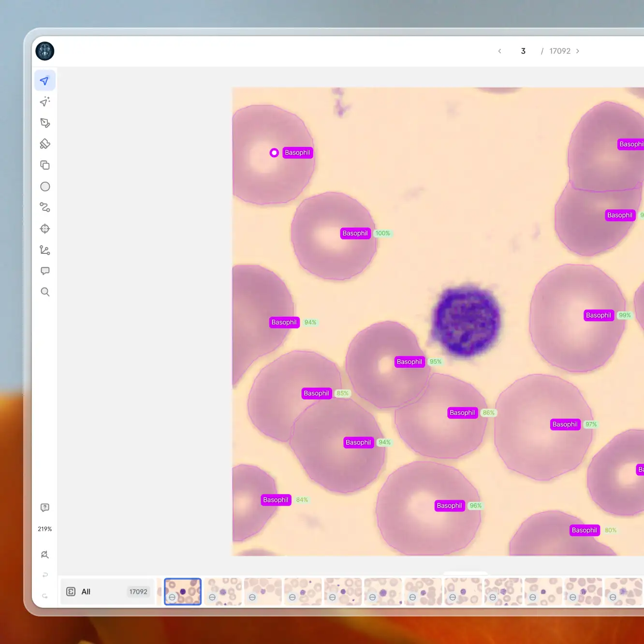644x644 pixels.
Task: Select the ellipse drawing tool
Action: (x=44, y=186)
